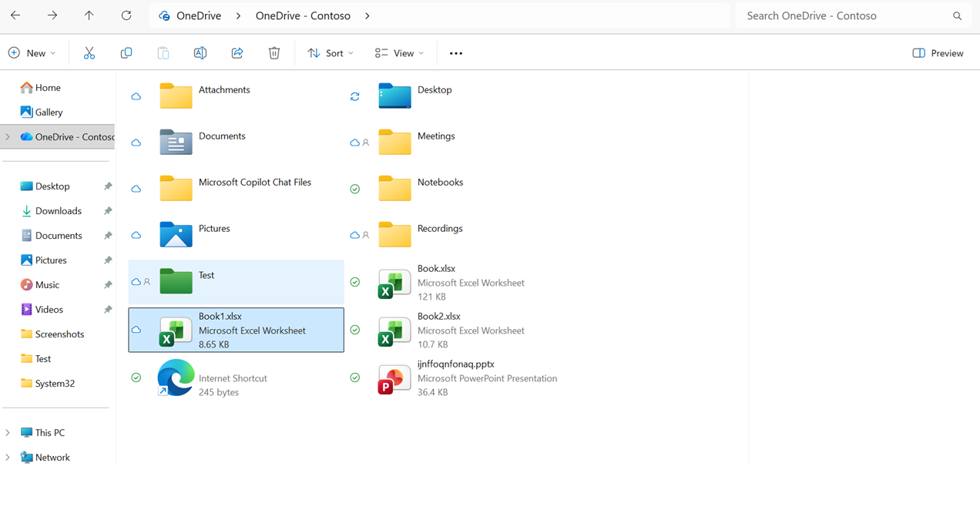Expand the Network tree node
The image size is (980, 530).
(8, 458)
